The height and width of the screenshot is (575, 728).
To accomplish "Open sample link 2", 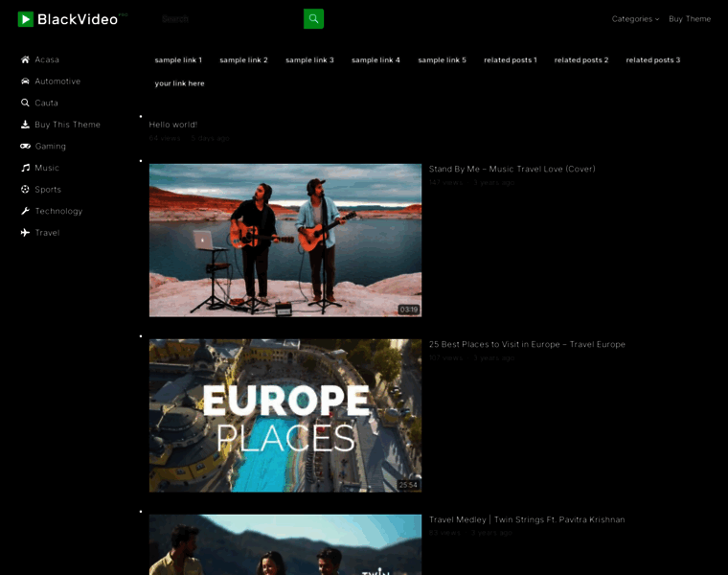I will pos(243,60).
